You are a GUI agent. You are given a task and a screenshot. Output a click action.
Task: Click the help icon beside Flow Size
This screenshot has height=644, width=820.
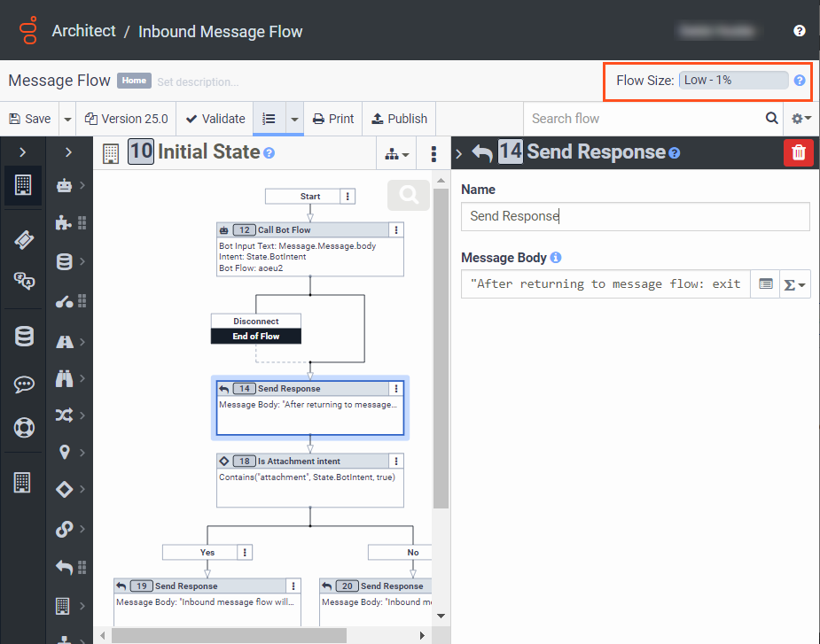tap(800, 81)
